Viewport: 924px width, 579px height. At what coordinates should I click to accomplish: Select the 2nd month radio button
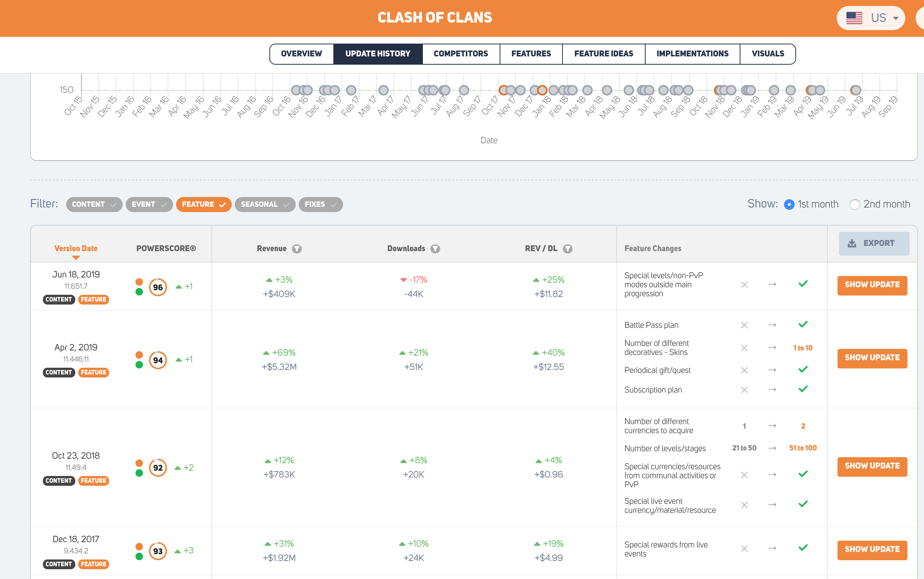[x=855, y=205]
